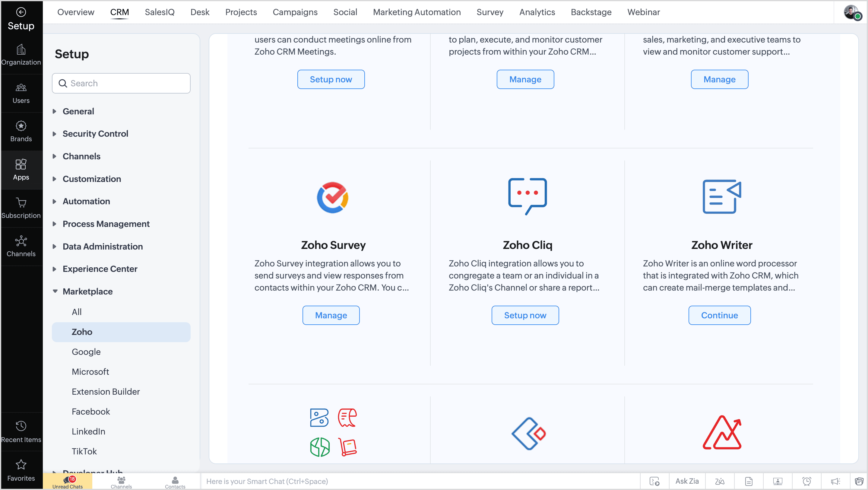Switch to the SalesIQ tab
868x490 pixels.
tap(159, 12)
